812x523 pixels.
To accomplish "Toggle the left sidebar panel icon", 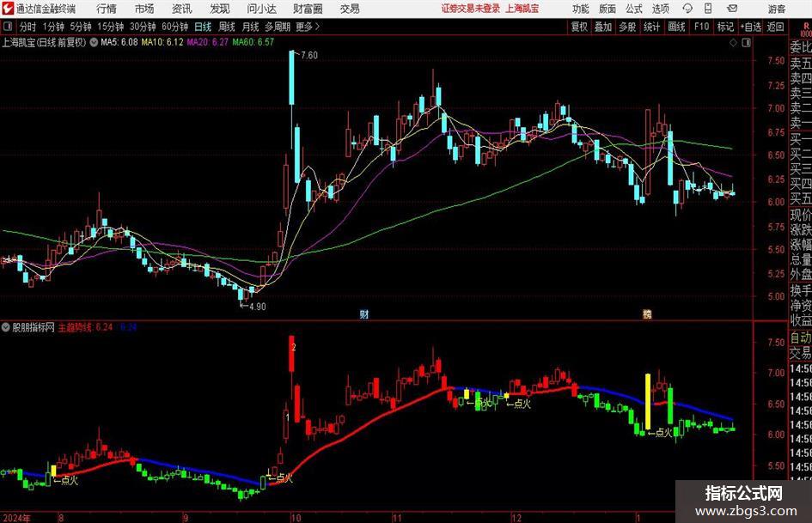I will pyautogui.click(x=8, y=27).
